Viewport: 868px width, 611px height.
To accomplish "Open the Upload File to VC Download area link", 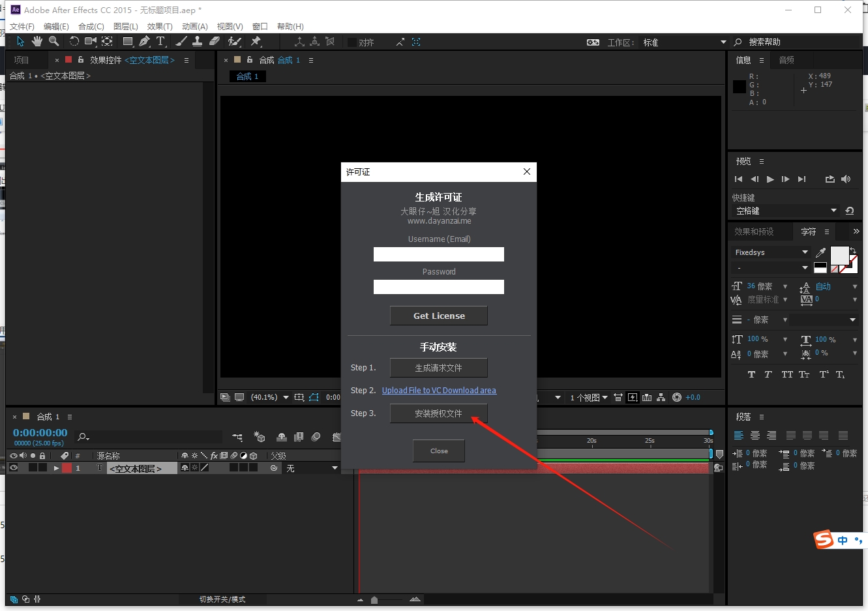I will coord(439,391).
